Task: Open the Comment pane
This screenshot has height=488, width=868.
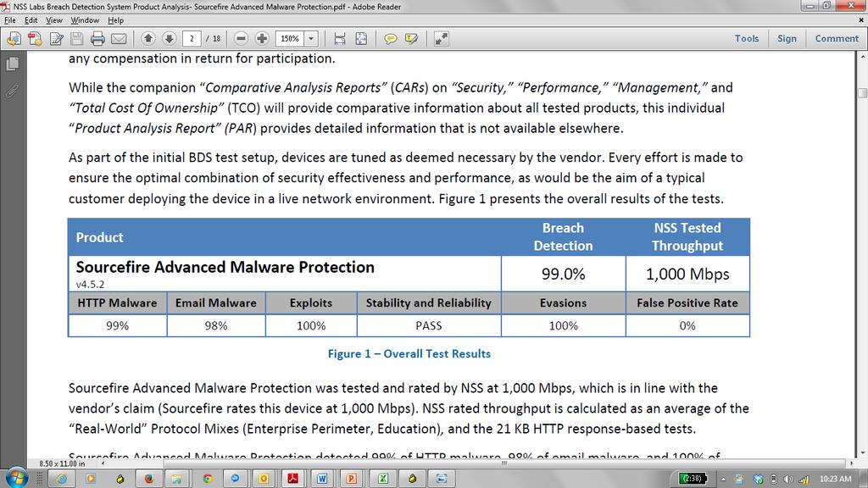Action: 837,38
